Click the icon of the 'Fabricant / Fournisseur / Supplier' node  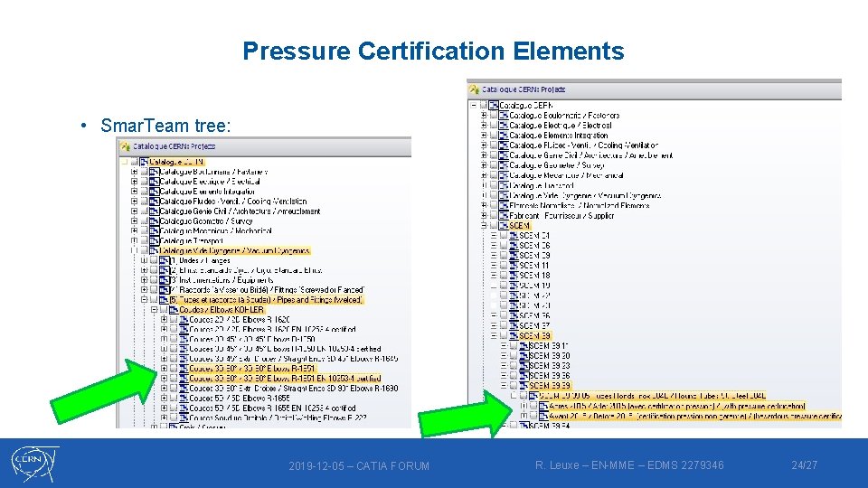504,215
